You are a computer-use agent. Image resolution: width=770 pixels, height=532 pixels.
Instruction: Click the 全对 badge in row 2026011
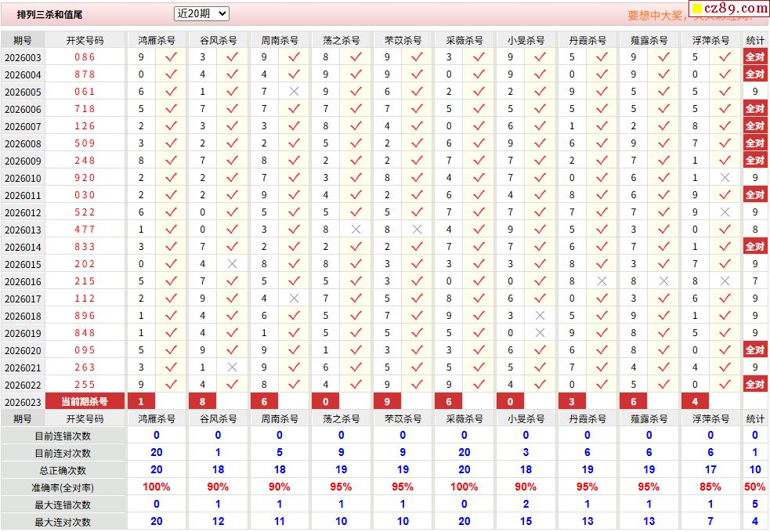point(755,195)
